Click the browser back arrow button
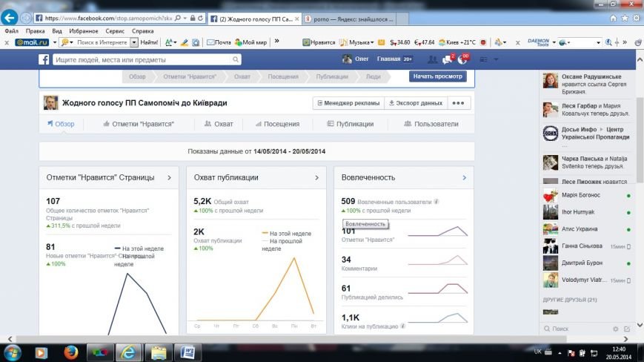The height and width of the screenshot is (362, 644). [x=9, y=18]
